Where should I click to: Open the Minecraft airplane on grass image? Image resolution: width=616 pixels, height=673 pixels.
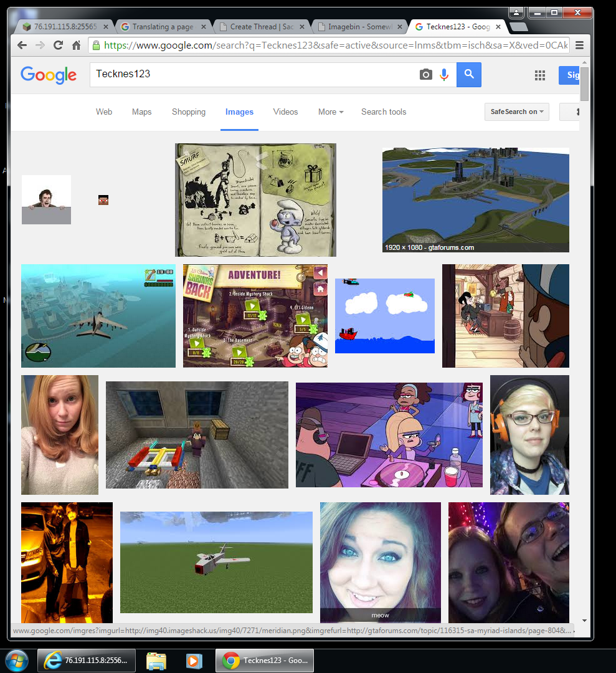[216, 562]
